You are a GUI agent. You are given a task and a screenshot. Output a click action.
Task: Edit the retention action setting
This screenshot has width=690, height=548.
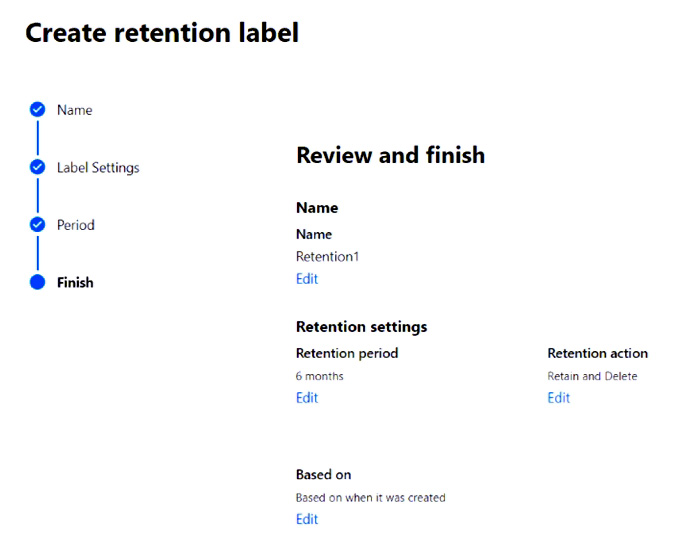(x=558, y=398)
